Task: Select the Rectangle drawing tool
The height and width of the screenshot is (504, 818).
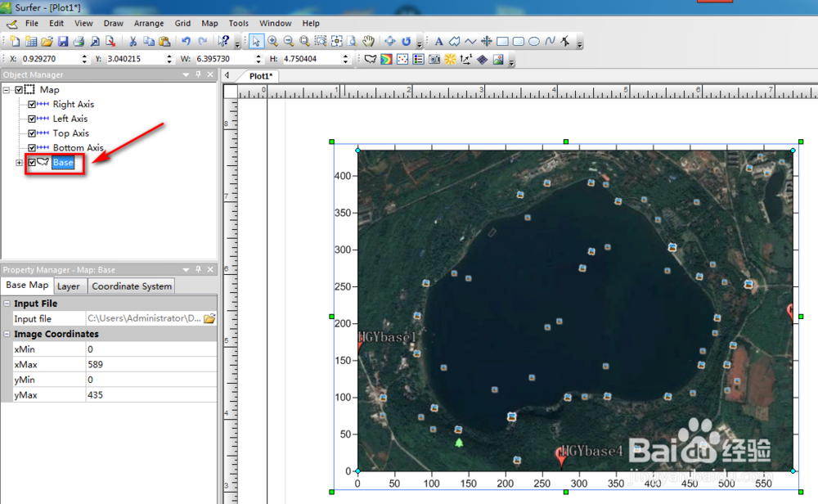Action: pyautogui.click(x=502, y=41)
